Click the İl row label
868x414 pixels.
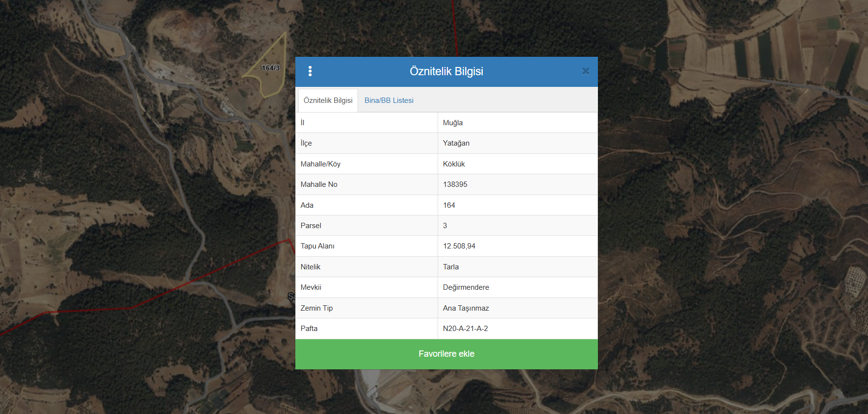pyautogui.click(x=303, y=123)
